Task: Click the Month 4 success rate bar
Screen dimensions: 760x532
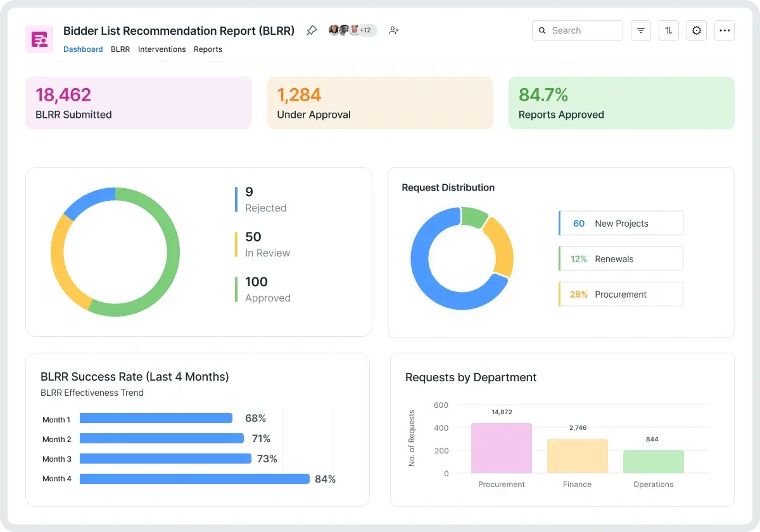Action: (194, 479)
